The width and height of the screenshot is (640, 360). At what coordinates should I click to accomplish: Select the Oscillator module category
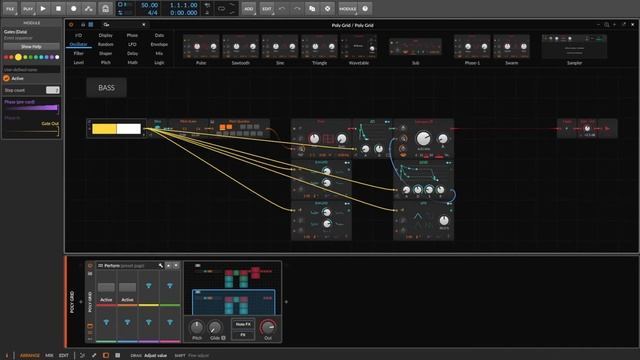[x=78, y=44]
